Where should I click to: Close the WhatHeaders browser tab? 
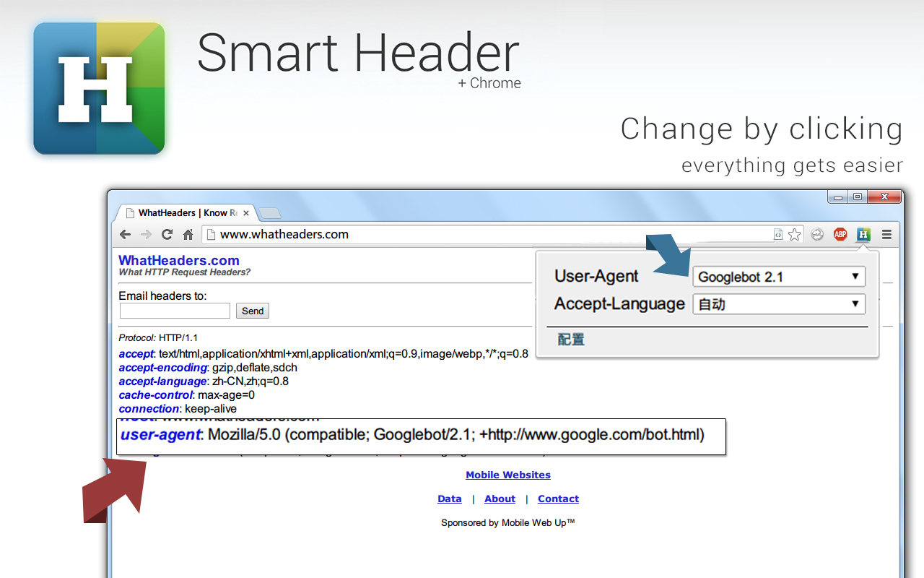246,213
